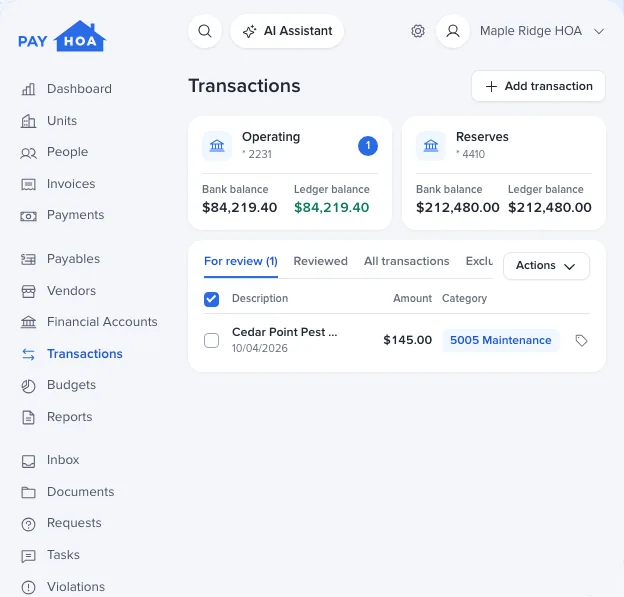
Task: Click the Dashboard bar chart icon
Action: [28, 89]
